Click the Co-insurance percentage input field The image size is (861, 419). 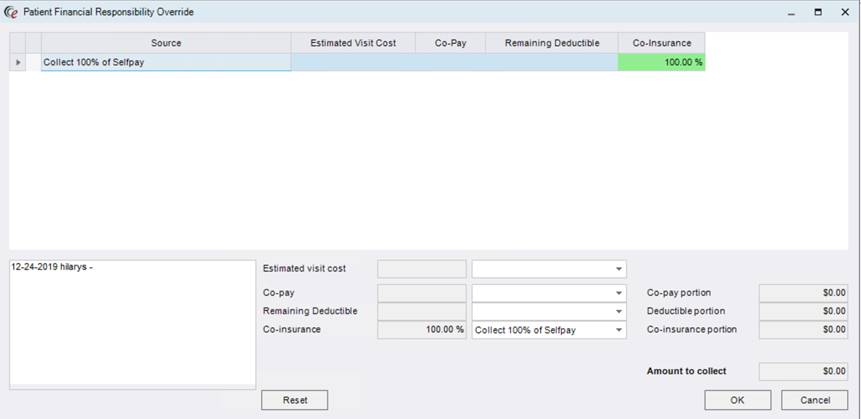(x=421, y=330)
